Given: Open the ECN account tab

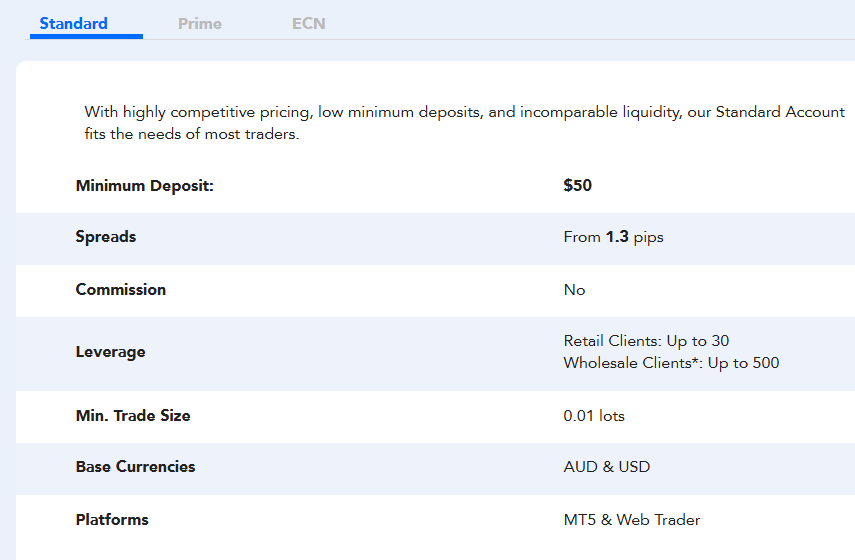Looking at the screenshot, I should coord(308,23).
